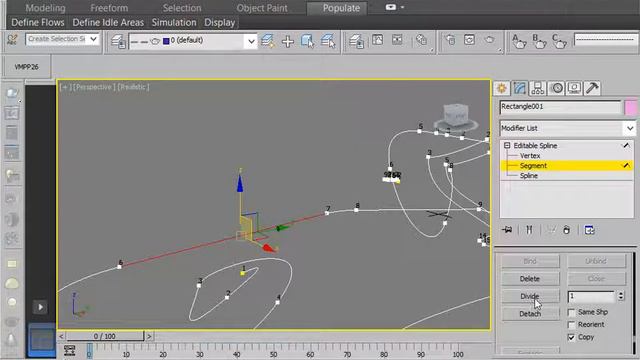Switch to the Freeform ribbon tab

click(109, 8)
